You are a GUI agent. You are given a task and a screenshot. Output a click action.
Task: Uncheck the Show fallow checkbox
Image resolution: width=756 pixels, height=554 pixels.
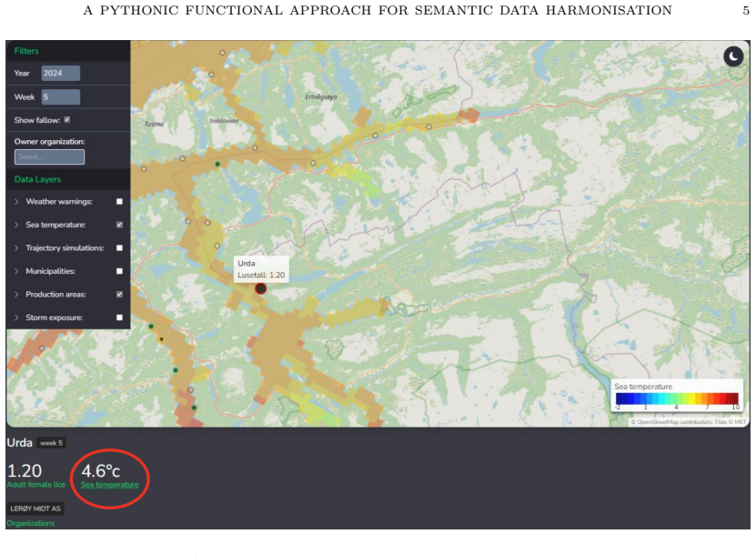click(x=67, y=119)
